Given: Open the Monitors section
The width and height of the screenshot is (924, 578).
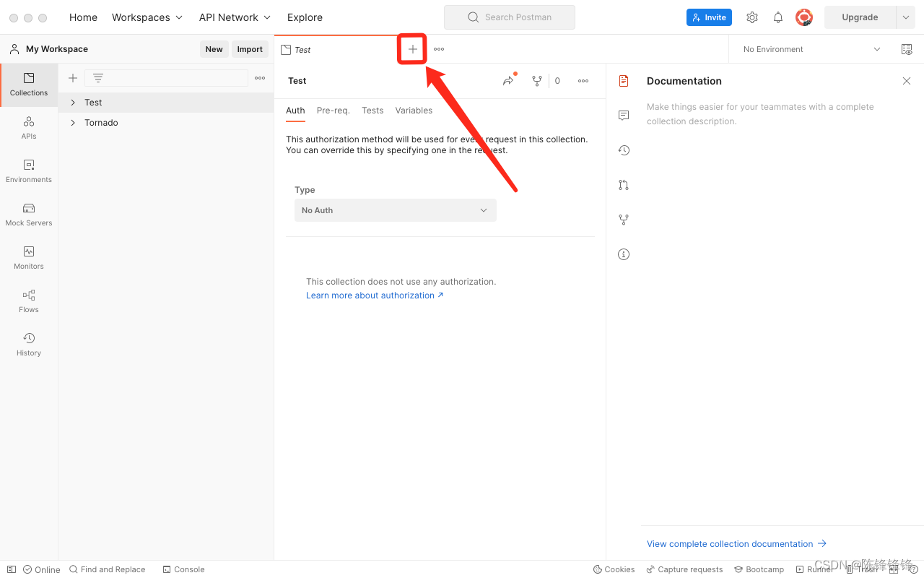Looking at the screenshot, I should [29, 258].
